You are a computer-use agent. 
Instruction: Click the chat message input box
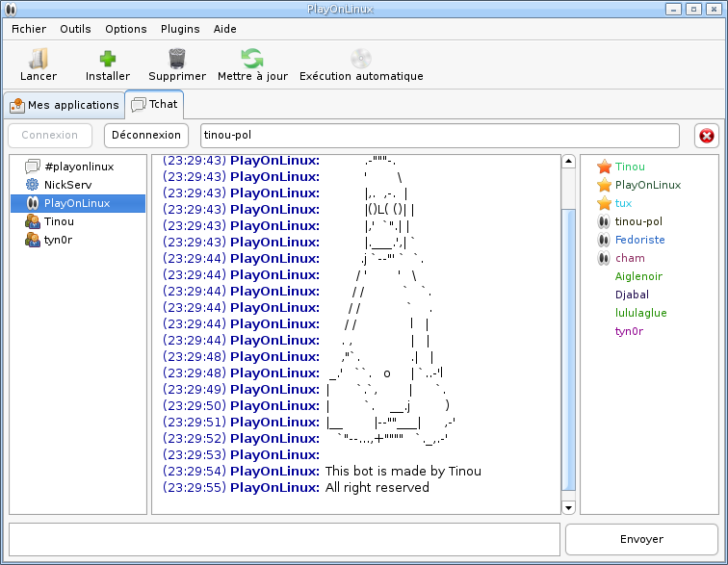click(284, 539)
